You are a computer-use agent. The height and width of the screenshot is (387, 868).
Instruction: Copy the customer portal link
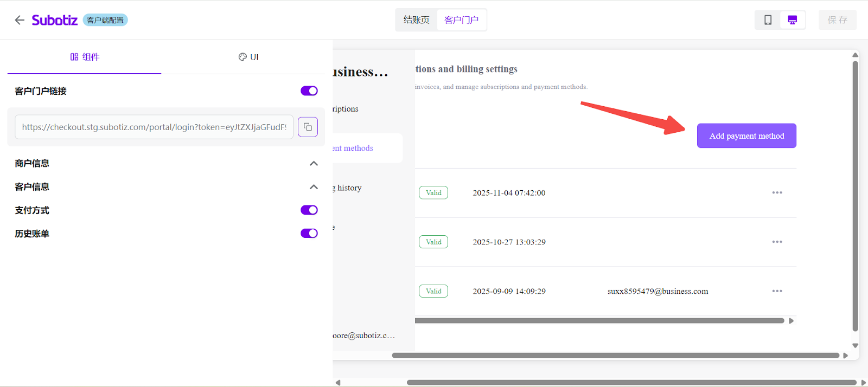[x=308, y=127]
